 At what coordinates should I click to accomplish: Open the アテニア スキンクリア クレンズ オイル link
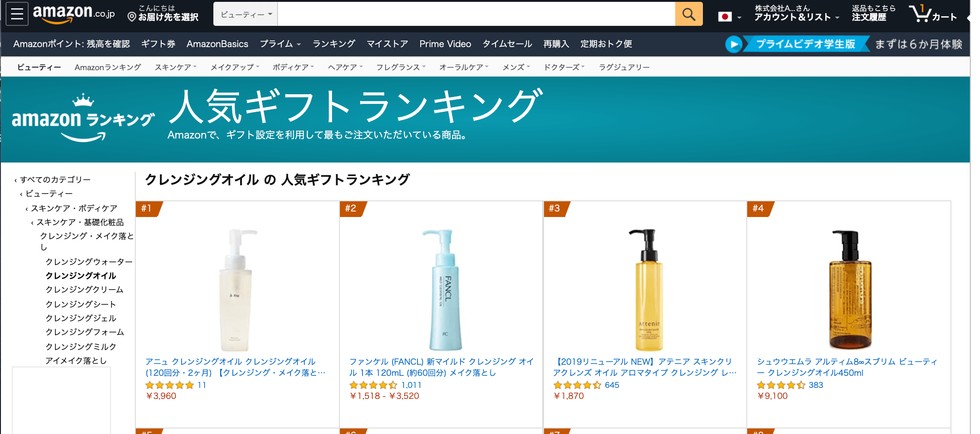click(x=644, y=367)
